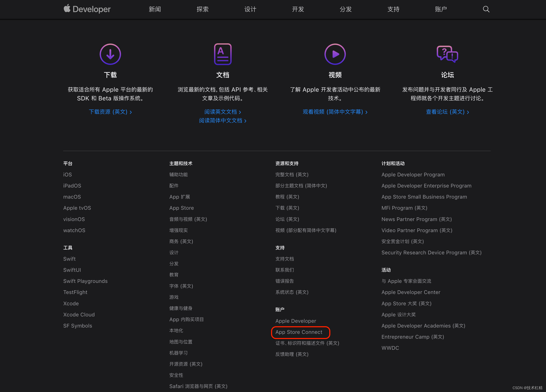Expand the iOS platform item
This screenshot has width=546, height=392.
point(67,174)
